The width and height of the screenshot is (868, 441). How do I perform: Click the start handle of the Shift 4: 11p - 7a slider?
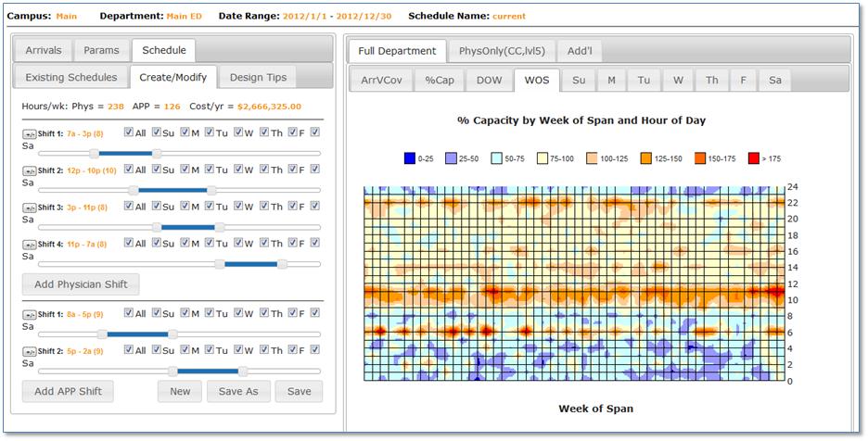coord(220,264)
